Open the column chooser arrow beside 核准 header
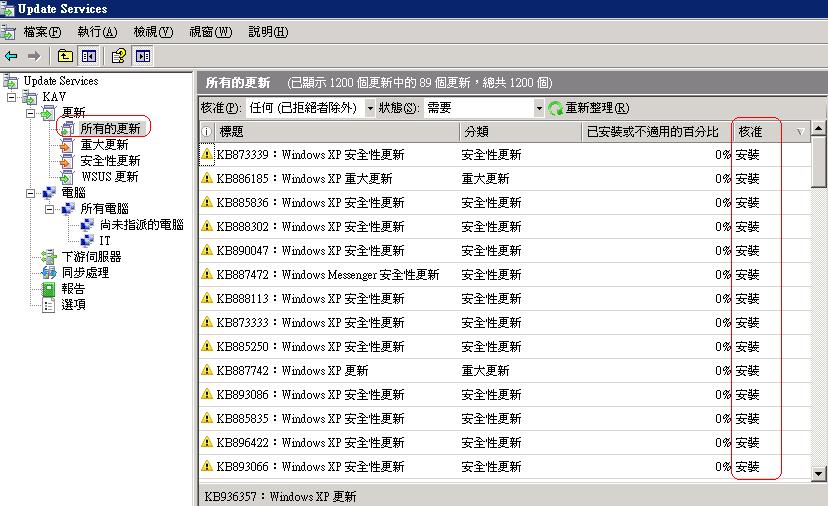The width and height of the screenshot is (828, 506). tap(801, 132)
